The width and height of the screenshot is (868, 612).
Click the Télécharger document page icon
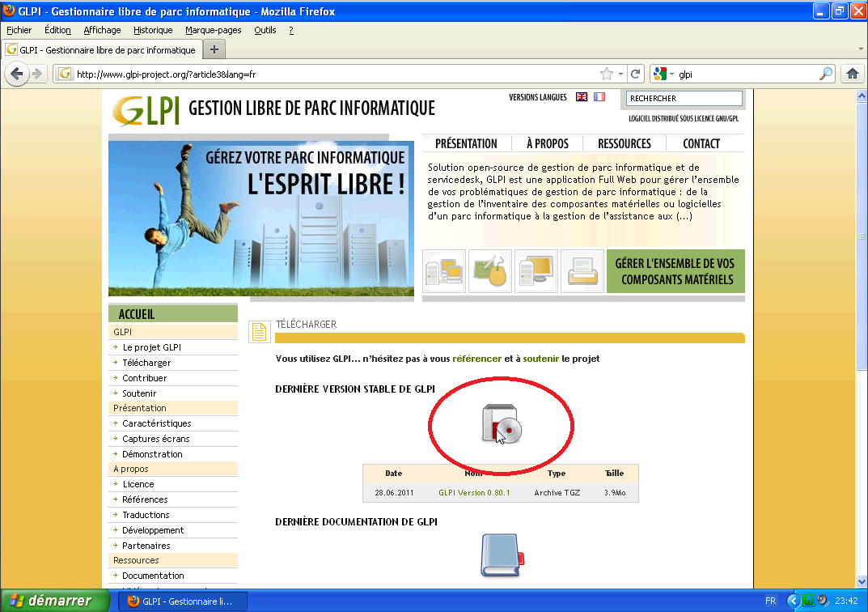(x=259, y=331)
